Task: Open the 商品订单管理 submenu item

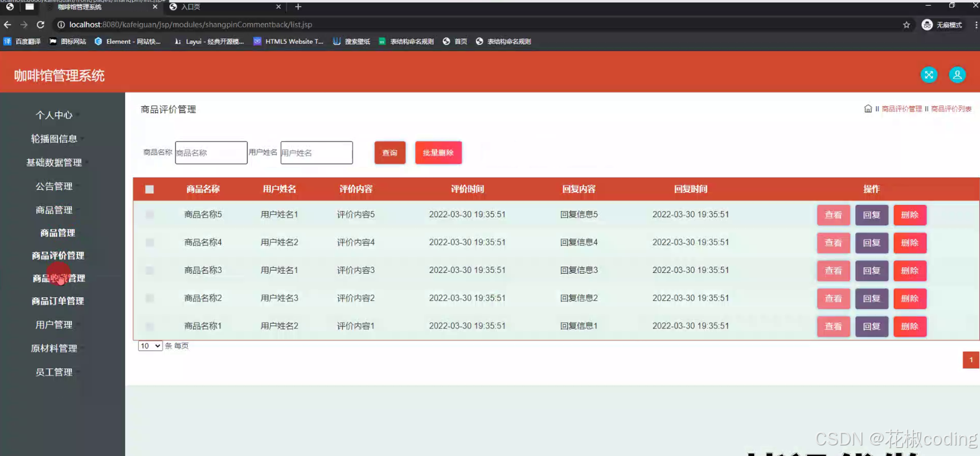Action: pyautogui.click(x=58, y=301)
